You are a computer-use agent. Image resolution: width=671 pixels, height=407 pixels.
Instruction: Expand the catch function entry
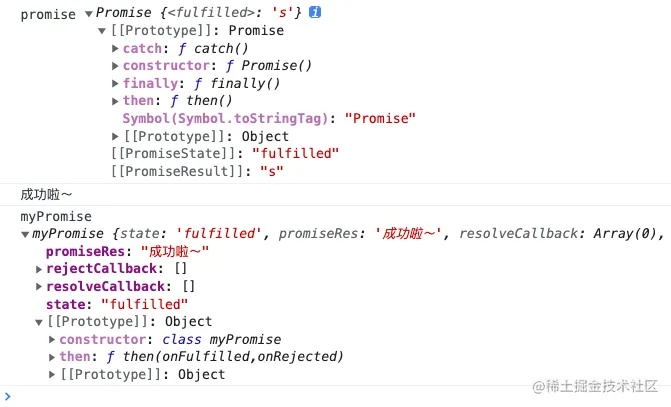115,48
